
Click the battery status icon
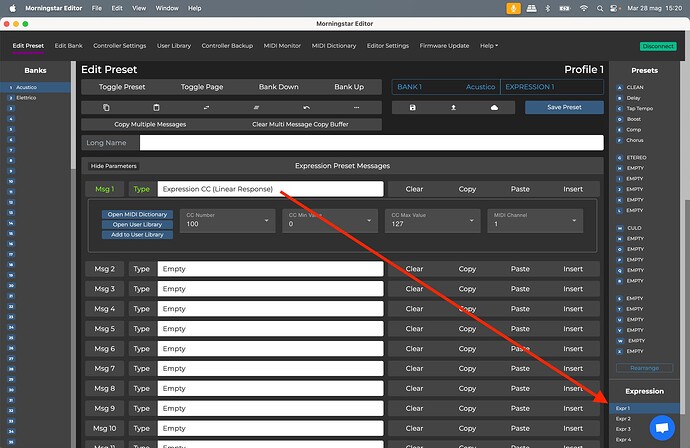(x=565, y=8)
